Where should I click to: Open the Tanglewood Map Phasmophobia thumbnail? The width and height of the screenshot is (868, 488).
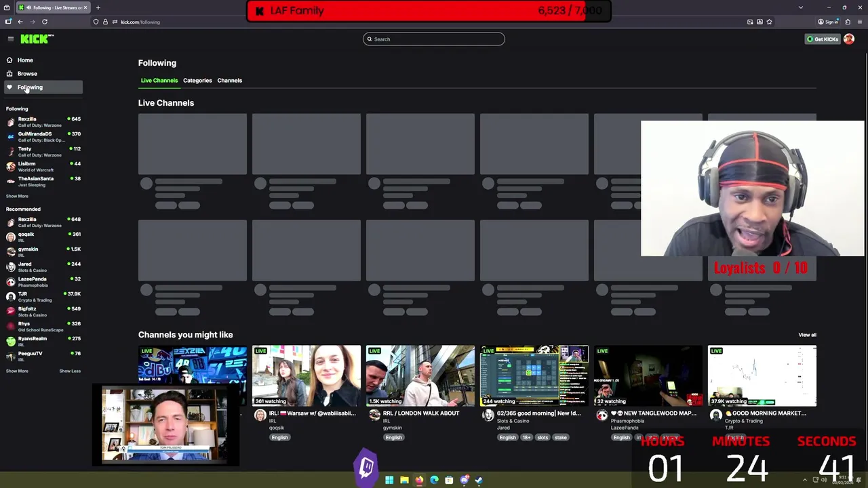648,376
